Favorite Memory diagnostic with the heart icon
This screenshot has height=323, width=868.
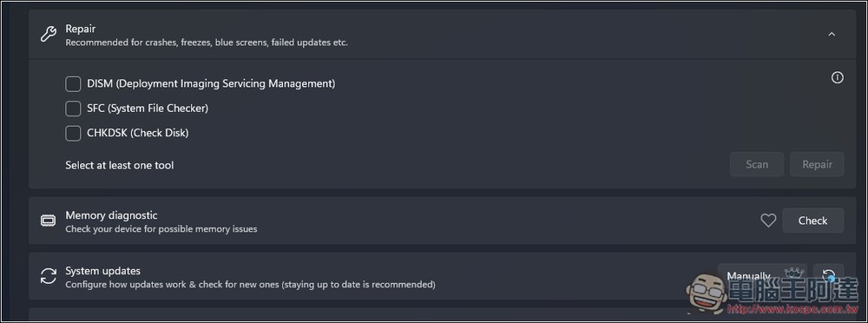coord(768,221)
